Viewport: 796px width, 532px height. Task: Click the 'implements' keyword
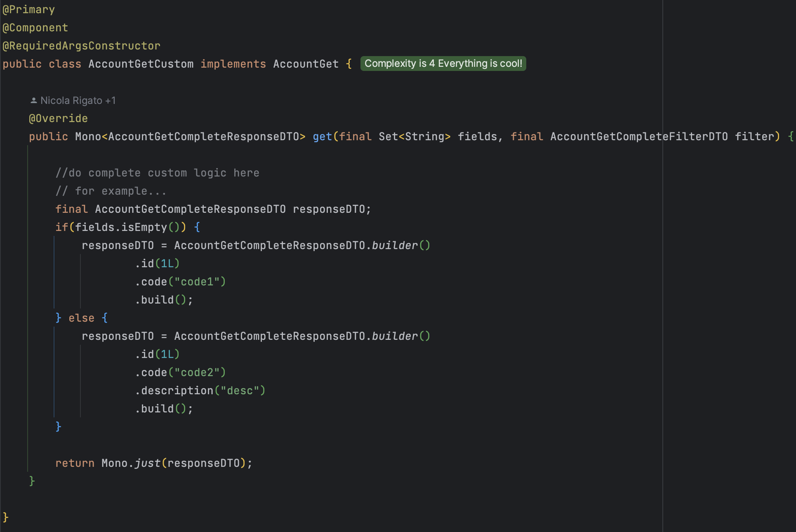233,64
